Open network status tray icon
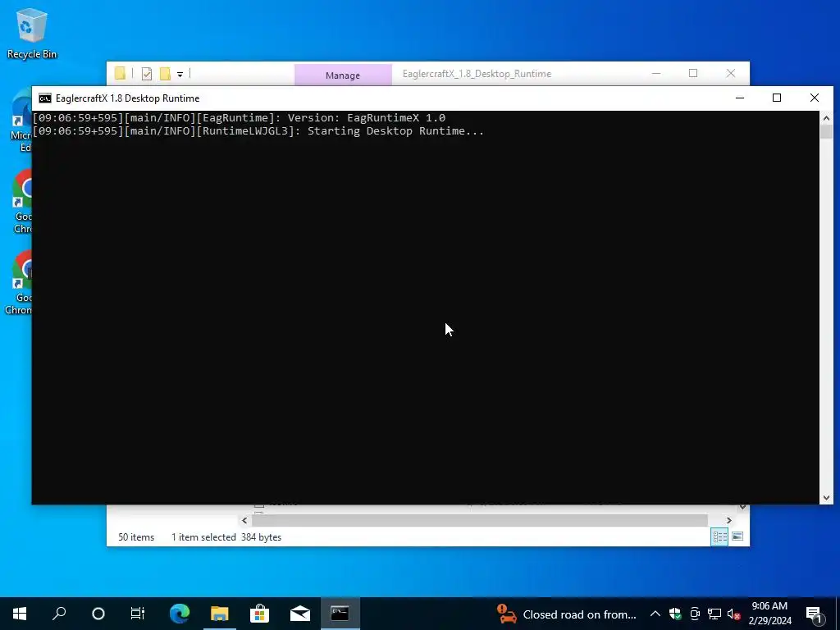The width and height of the screenshot is (840, 630). [714, 614]
